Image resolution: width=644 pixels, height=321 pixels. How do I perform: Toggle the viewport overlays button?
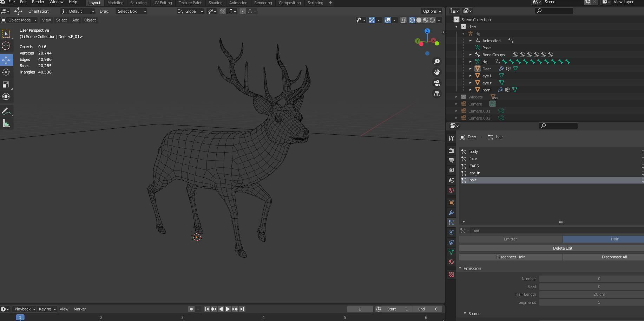point(388,20)
